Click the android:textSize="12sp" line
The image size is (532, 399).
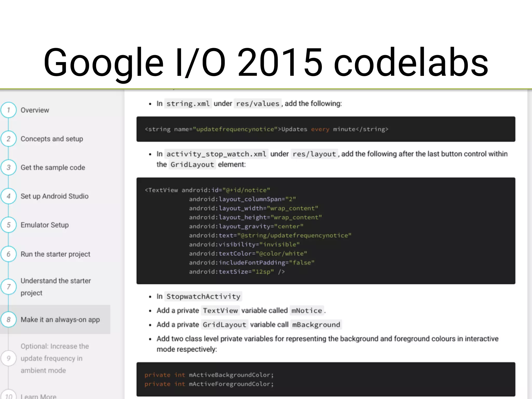[237, 272]
